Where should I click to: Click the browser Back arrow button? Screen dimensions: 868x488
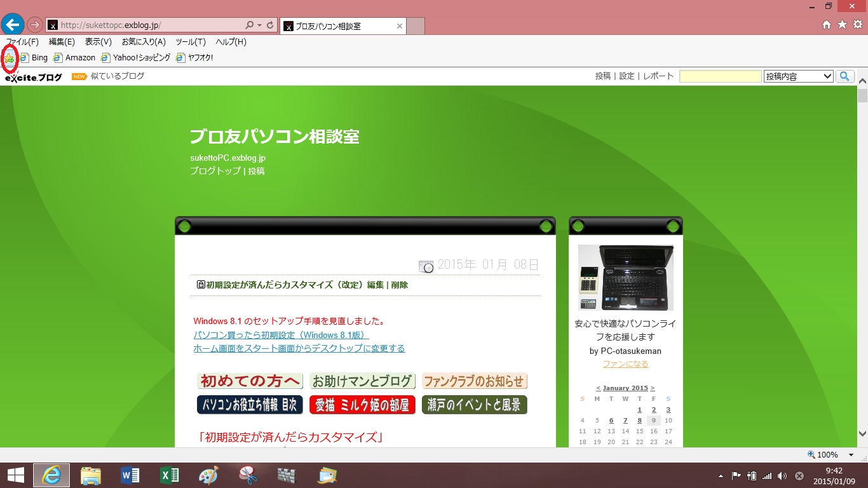(13, 25)
